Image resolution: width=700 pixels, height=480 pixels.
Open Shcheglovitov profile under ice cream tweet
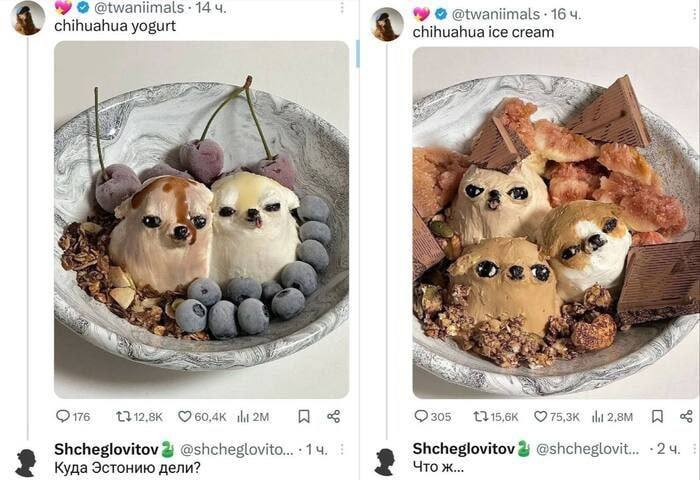coord(464,449)
